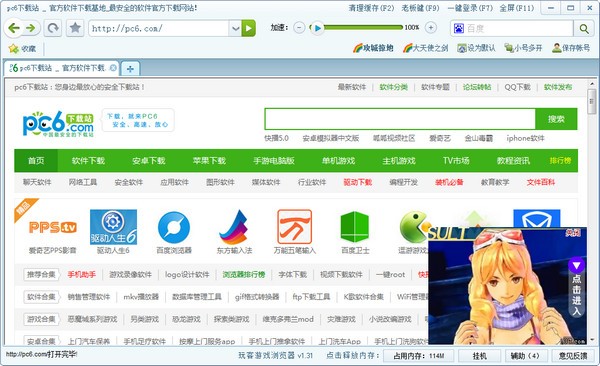
Task: Click the green go arrow beside address bar
Action: [x=249, y=28]
